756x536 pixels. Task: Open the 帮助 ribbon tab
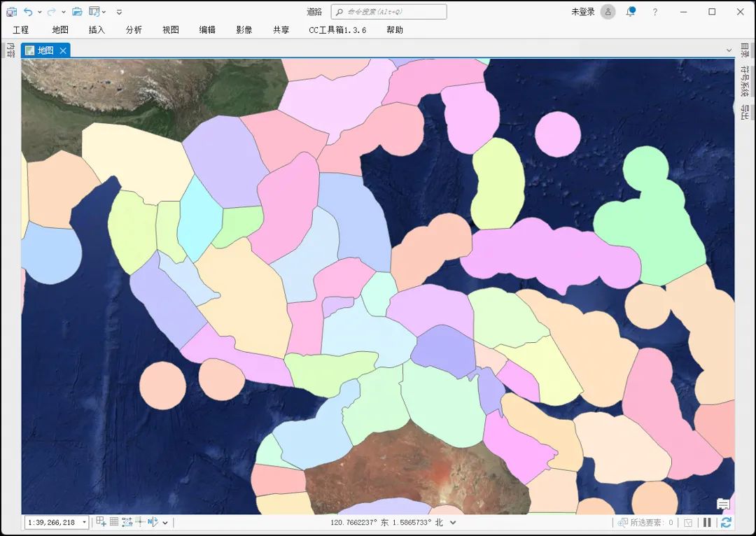click(395, 30)
